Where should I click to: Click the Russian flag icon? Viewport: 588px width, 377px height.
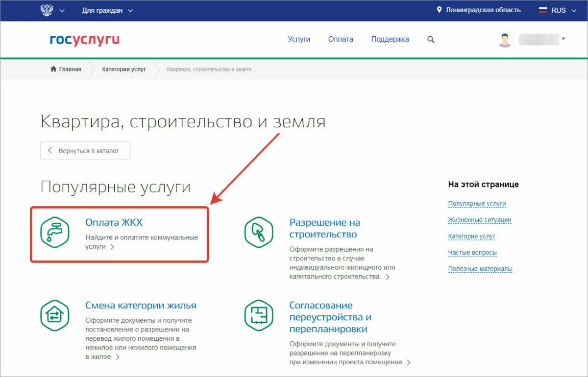[x=543, y=10]
